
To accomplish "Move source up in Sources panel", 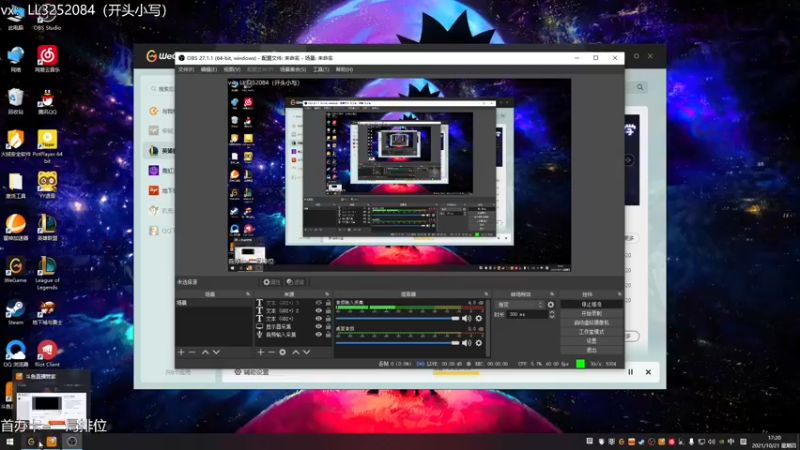I will point(295,352).
